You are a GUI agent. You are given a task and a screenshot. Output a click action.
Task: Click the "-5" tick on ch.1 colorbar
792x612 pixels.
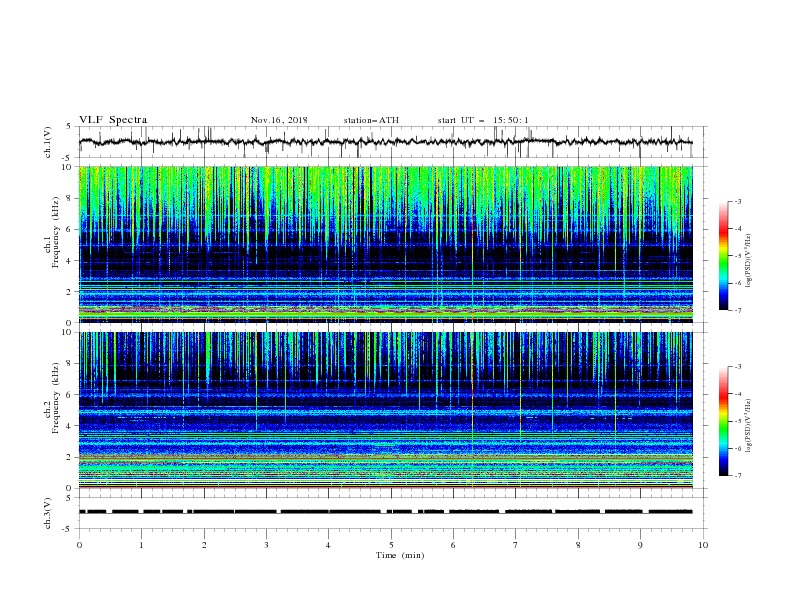[737, 256]
